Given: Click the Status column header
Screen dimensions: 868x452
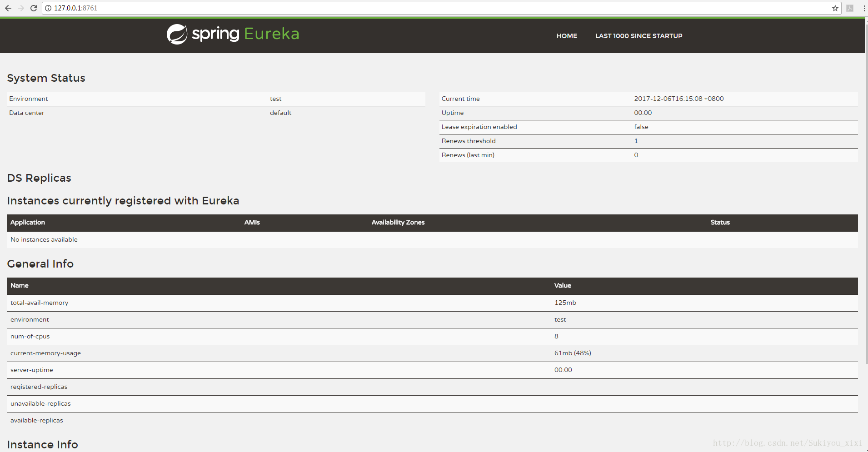Looking at the screenshot, I should (x=720, y=222).
